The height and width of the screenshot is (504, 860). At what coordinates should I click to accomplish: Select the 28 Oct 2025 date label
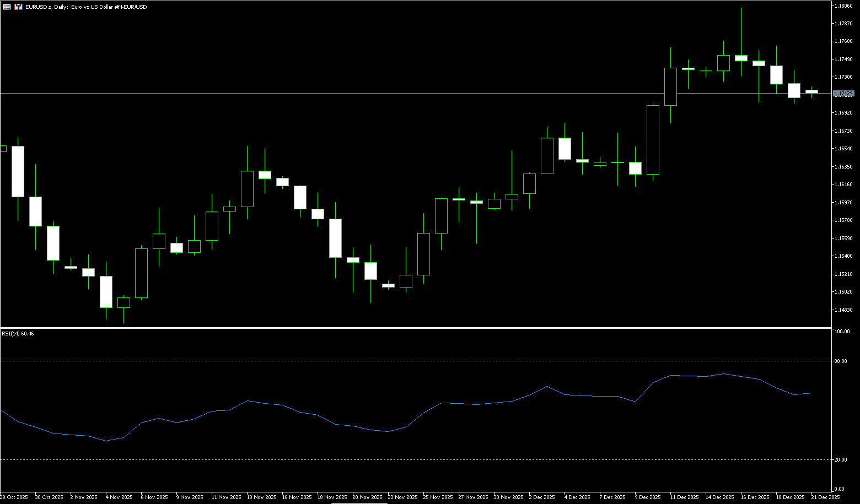14,497
